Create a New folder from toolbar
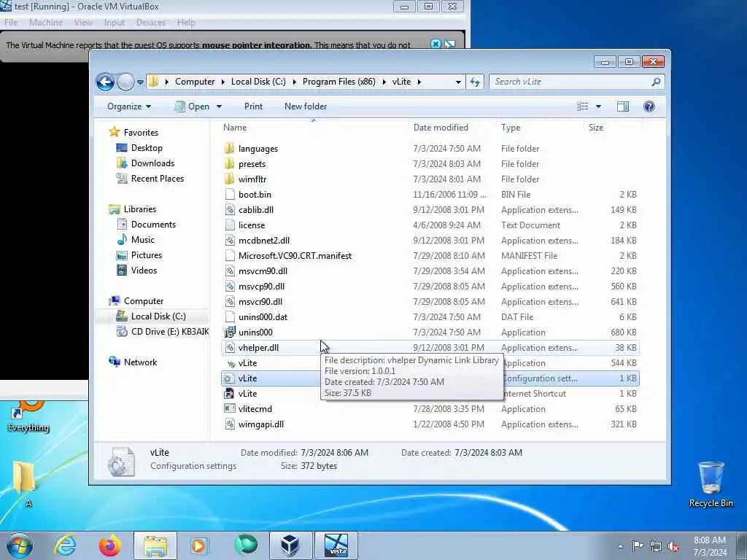This screenshot has height=560, width=747. [x=306, y=106]
